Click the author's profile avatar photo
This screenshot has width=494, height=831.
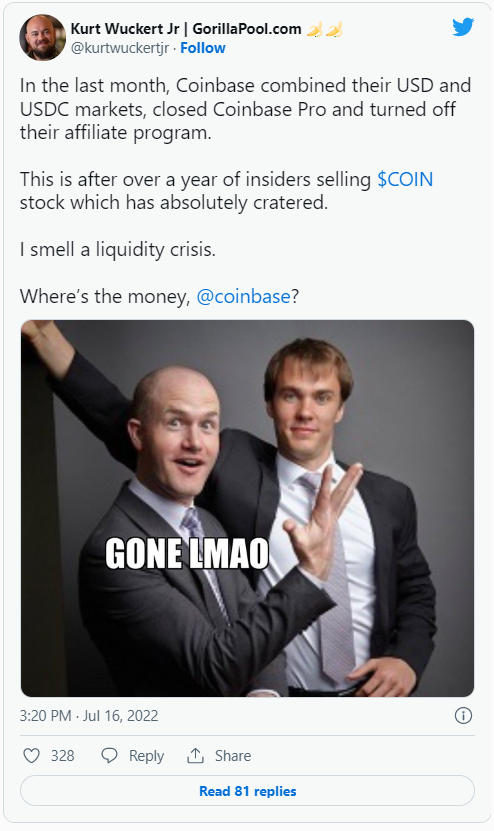point(42,38)
